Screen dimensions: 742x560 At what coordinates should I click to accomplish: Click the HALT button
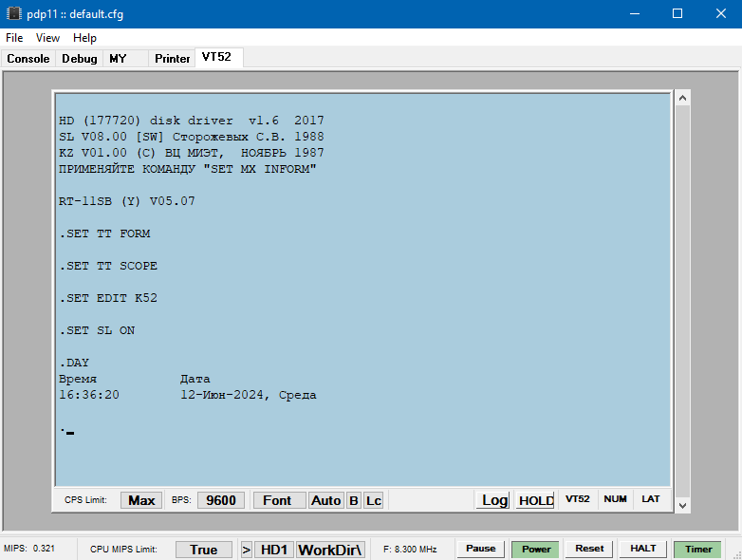click(x=643, y=549)
